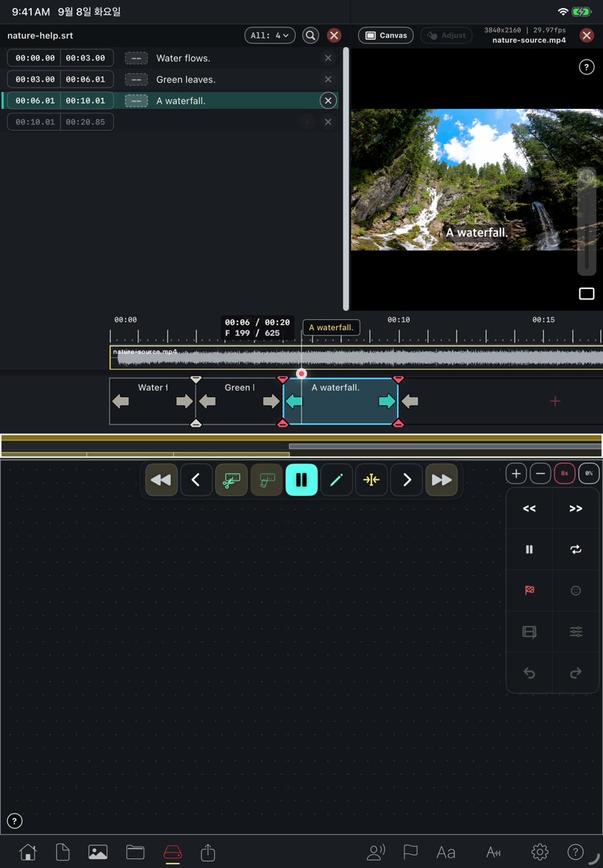Toggle the fullscreen rectangle icon in the preview
This screenshot has height=868, width=603.
(x=586, y=294)
